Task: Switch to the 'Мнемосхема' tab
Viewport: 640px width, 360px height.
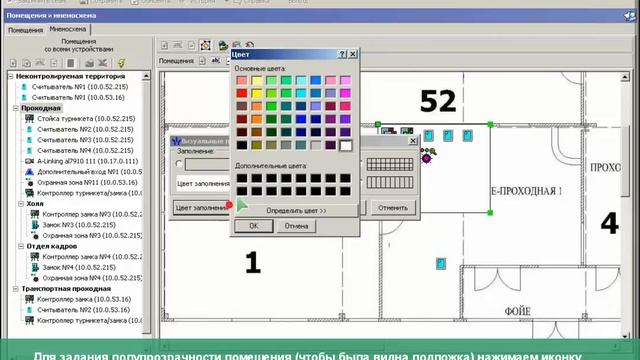Action: (67, 29)
